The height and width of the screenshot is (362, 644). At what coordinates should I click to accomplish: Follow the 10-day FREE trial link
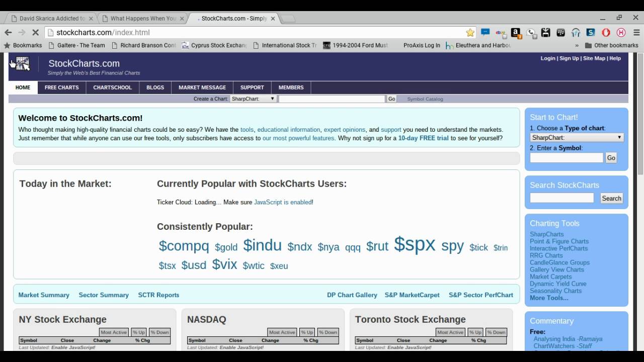[x=423, y=138]
